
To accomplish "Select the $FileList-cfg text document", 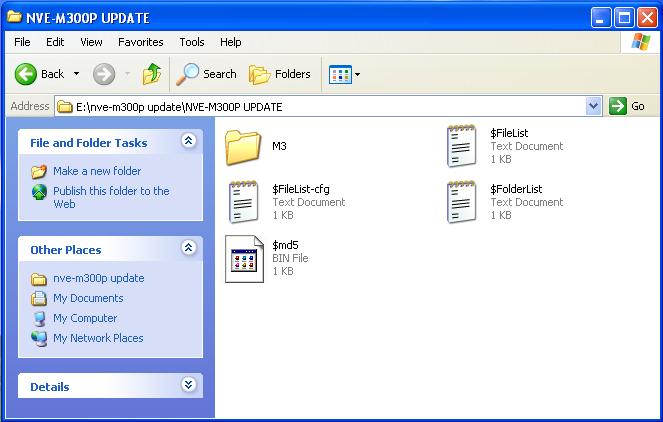I will click(x=244, y=202).
